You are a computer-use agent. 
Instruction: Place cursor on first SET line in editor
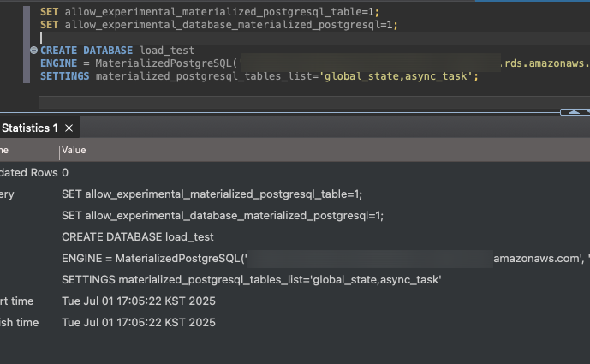210,12
